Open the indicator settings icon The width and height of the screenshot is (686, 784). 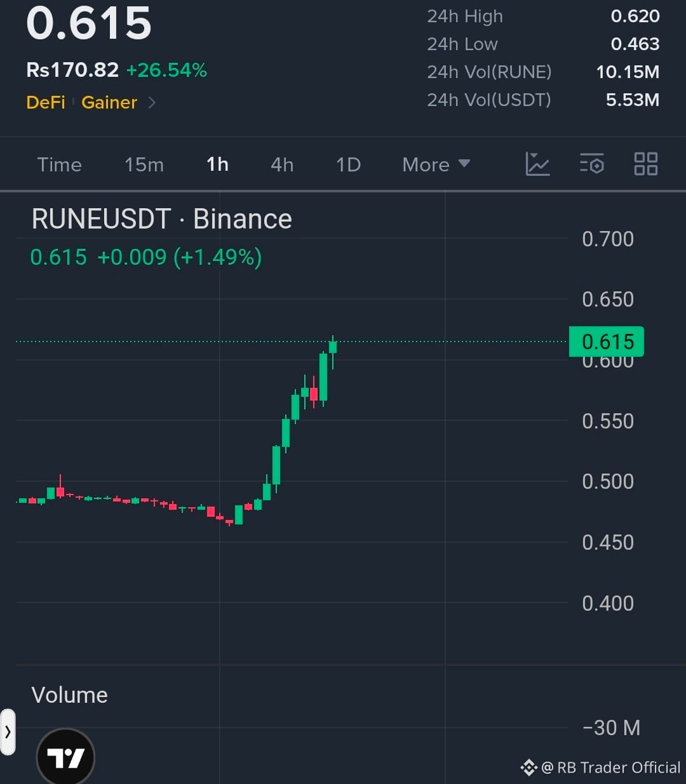[x=592, y=164]
